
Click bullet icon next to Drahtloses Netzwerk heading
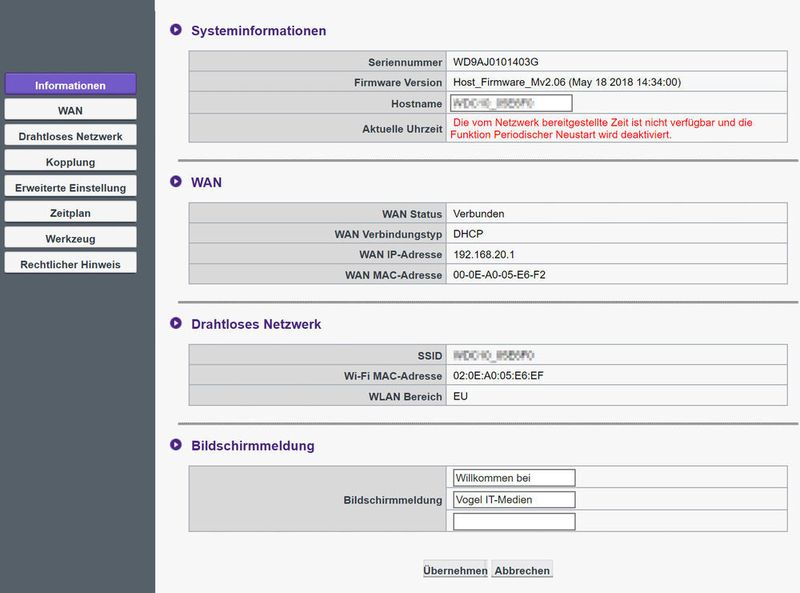(177, 324)
